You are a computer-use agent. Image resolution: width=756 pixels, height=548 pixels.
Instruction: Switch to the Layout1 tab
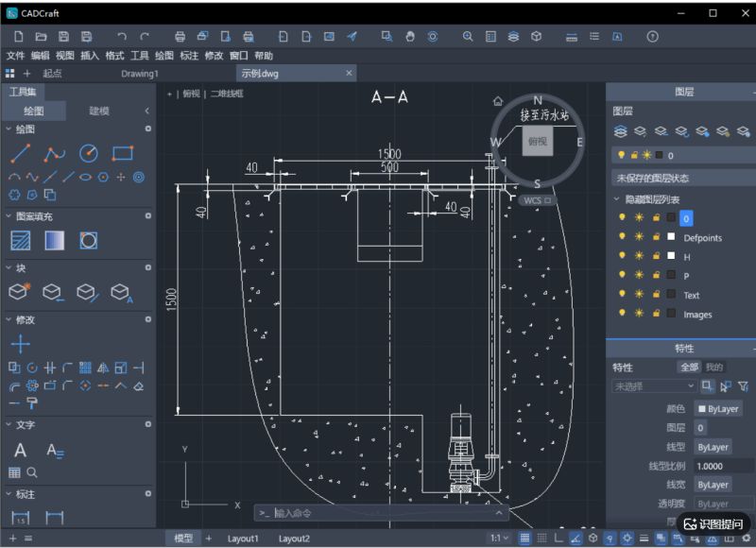point(243,539)
